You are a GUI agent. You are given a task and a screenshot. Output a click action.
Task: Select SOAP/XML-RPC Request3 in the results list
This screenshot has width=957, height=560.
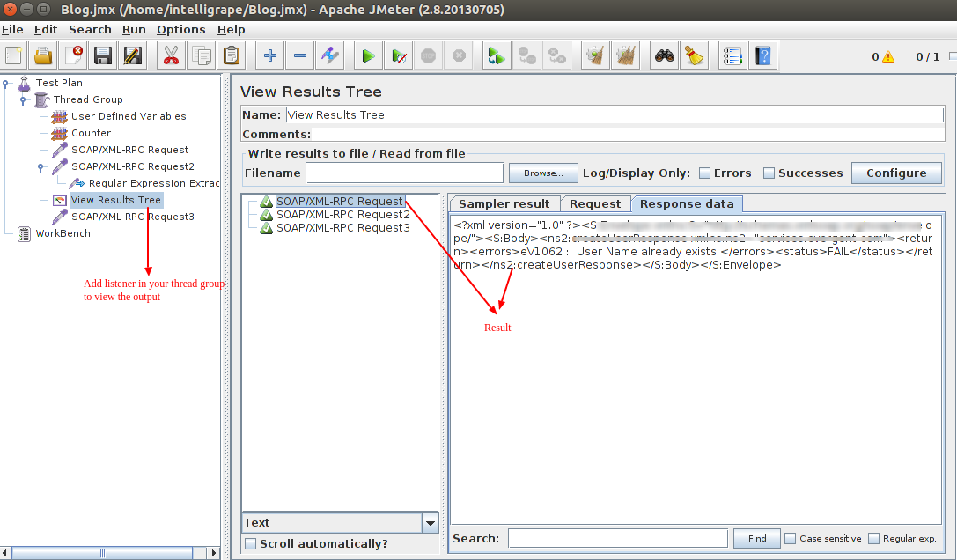click(343, 228)
